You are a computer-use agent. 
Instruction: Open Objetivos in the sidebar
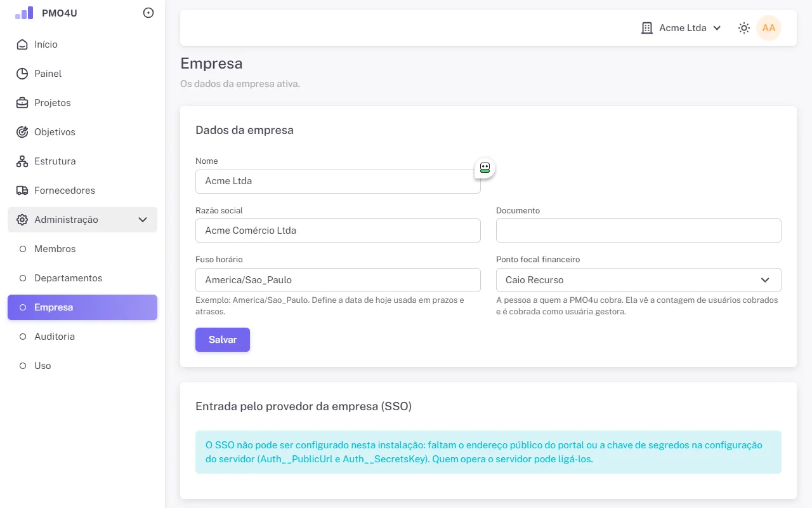[x=82, y=132]
